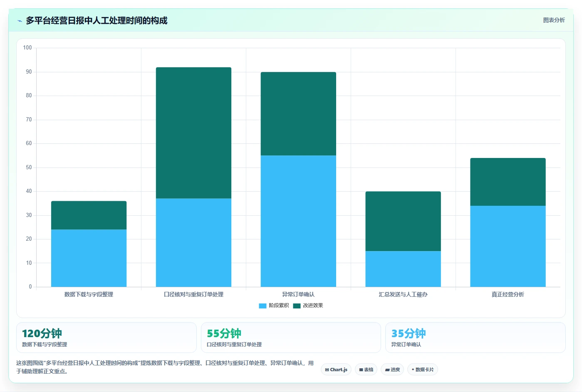Click the blue icon beside the chart title
This screenshot has width=582, height=392.
coord(20,21)
